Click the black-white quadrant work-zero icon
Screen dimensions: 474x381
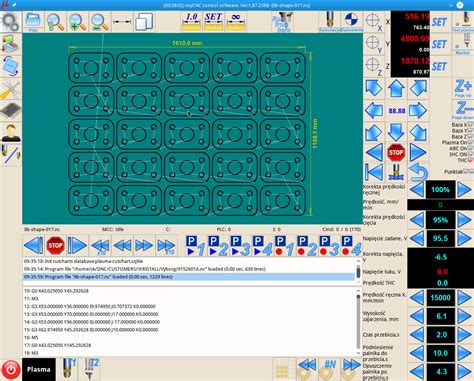tap(351, 22)
